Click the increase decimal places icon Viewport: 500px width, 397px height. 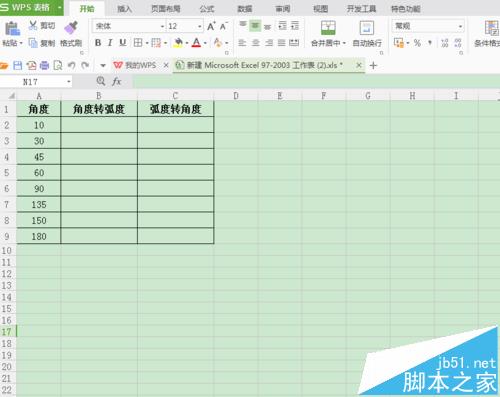pyautogui.click(x=445, y=43)
